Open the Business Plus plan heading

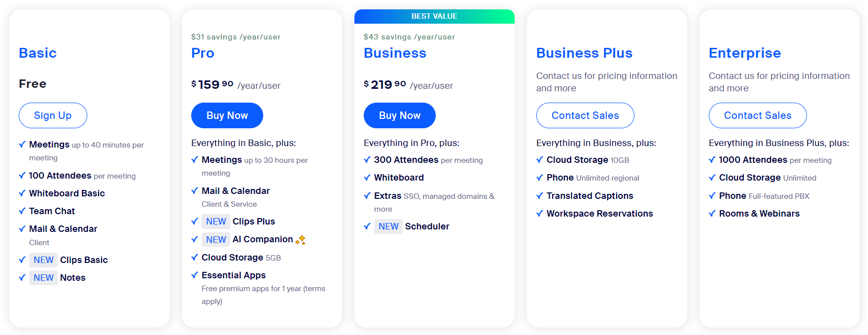point(584,53)
